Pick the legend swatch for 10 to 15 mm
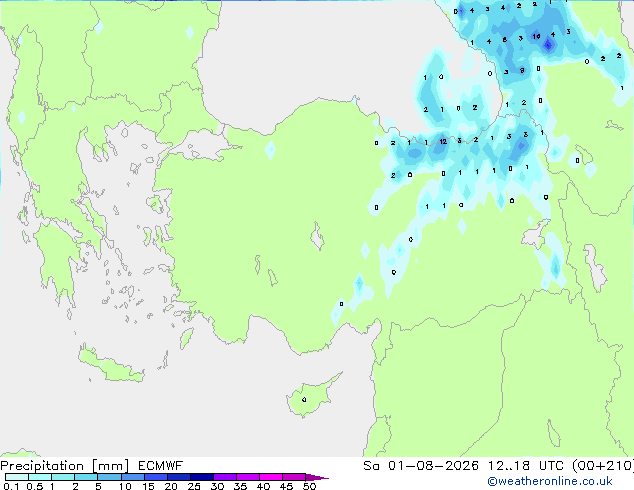 [132, 477]
